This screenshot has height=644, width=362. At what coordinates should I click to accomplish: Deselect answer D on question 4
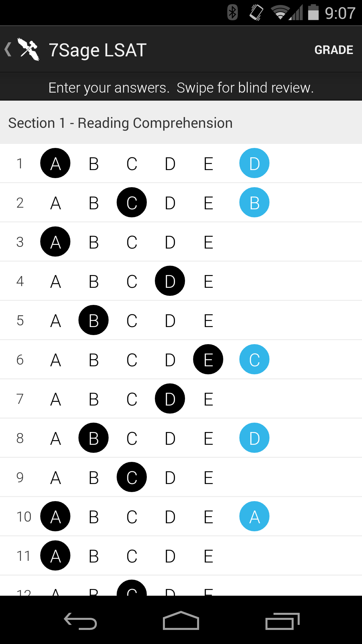point(170,281)
